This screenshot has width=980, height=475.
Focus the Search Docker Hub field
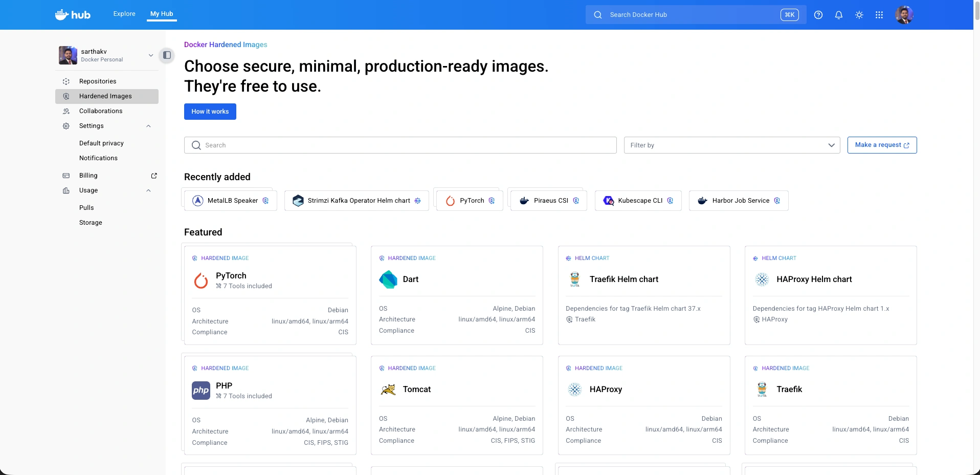696,15
